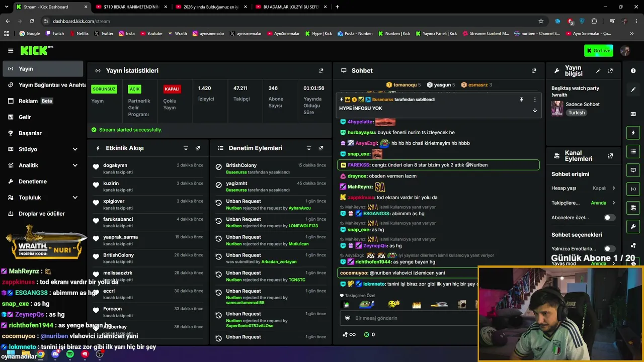Open the Hesap yaşı setting chevron
Viewport: 644px width, 362px height.
[613, 188]
